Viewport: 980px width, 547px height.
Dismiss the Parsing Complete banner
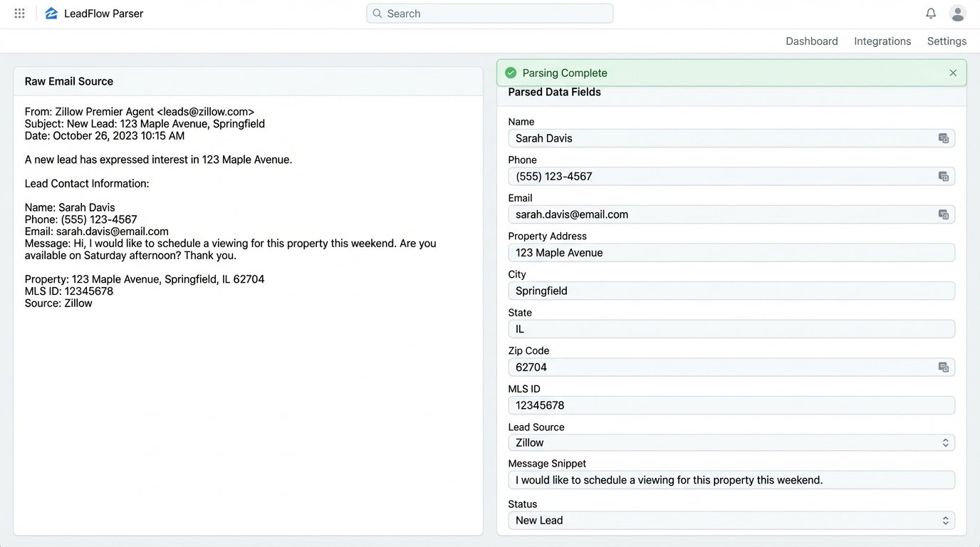(x=953, y=72)
